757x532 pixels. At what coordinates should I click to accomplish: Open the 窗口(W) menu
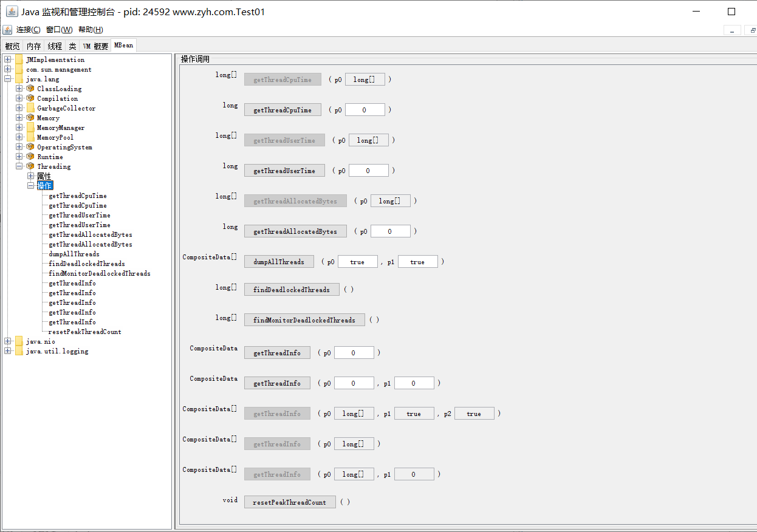(x=59, y=30)
